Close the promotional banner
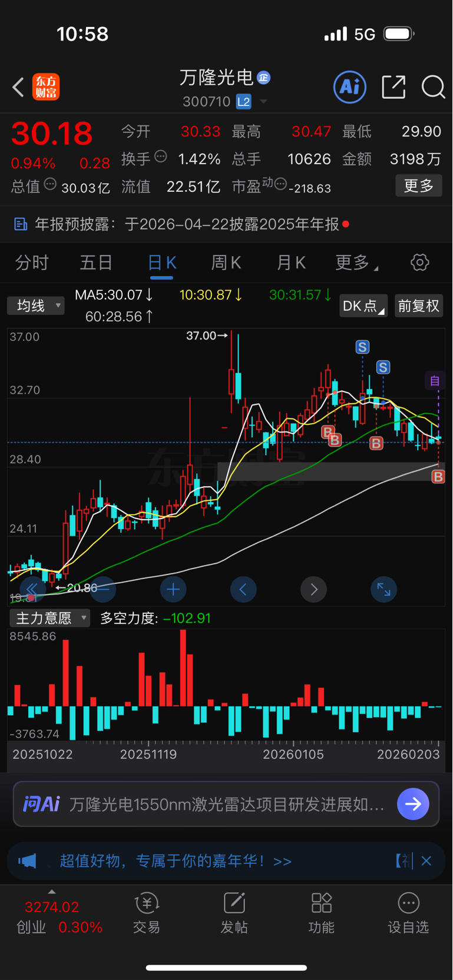Image resolution: width=453 pixels, height=980 pixels. pyautogui.click(x=427, y=861)
